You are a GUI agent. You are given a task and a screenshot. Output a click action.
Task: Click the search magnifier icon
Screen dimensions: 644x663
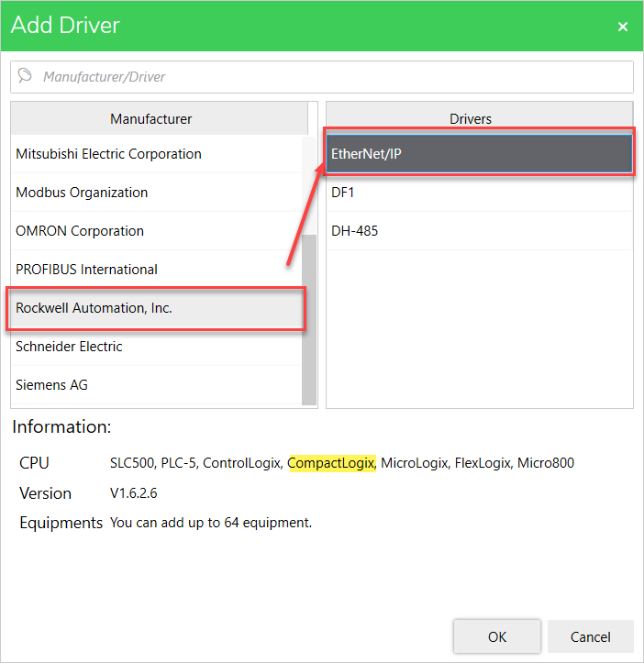point(25,76)
